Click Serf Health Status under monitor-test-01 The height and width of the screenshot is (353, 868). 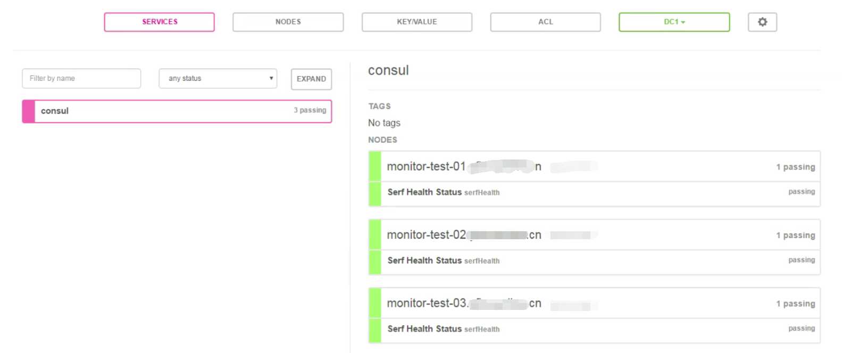pos(424,192)
